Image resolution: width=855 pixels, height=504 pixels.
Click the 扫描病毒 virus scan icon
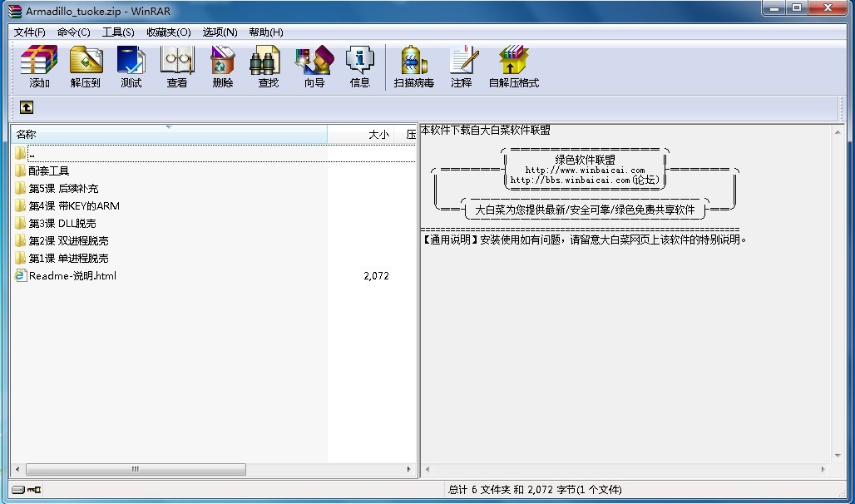[x=413, y=67]
